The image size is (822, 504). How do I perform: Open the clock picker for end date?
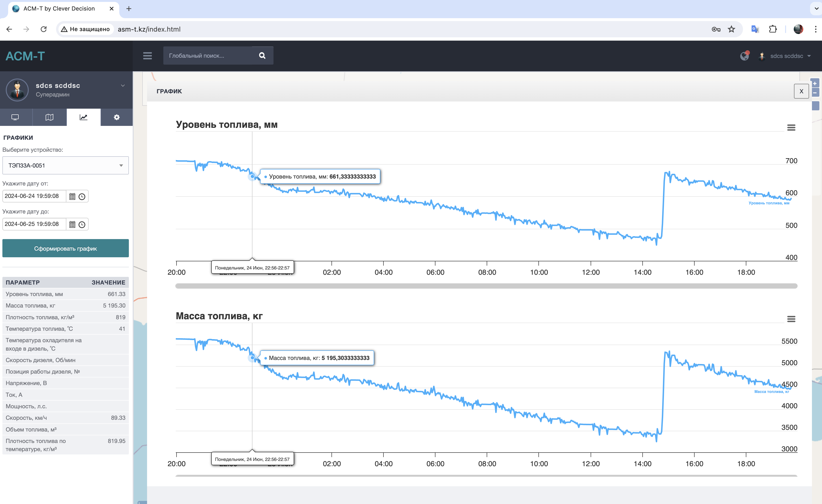point(82,225)
